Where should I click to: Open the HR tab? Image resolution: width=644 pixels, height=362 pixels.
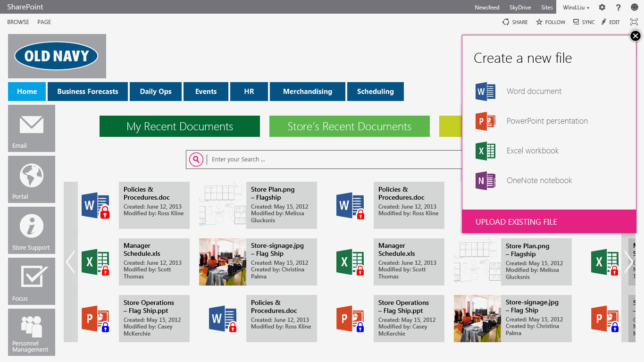point(249,92)
